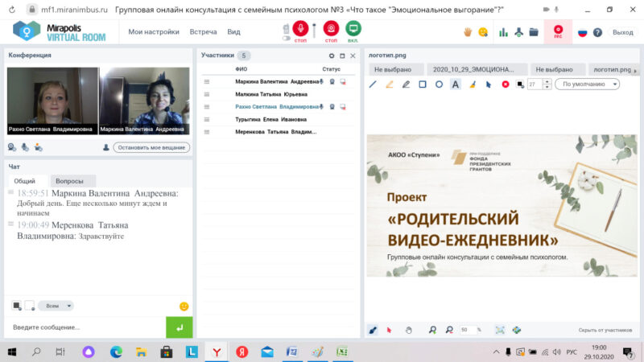
Task: Open Встреча menu
Action: pos(203,31)
